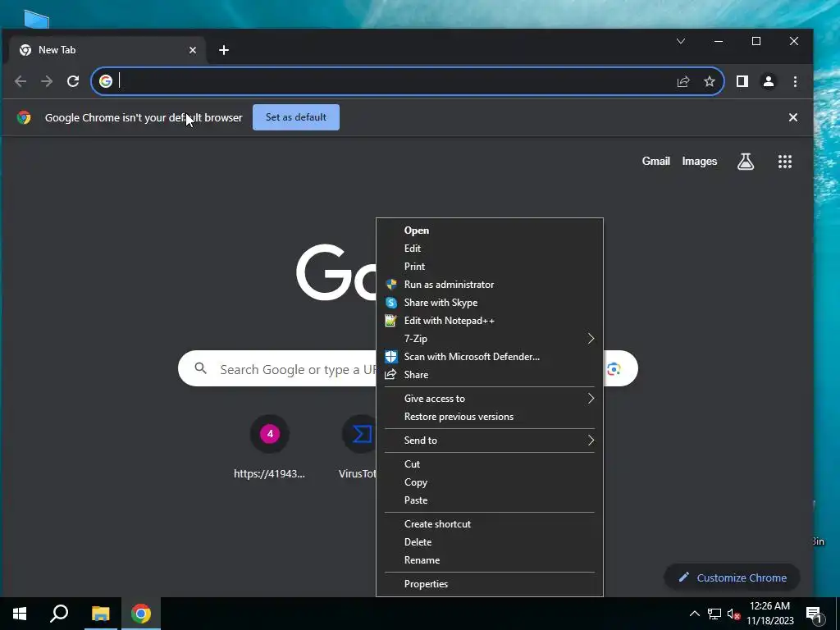Click the taskbar clock and date

pyautogui.click(x=769, y=614)
